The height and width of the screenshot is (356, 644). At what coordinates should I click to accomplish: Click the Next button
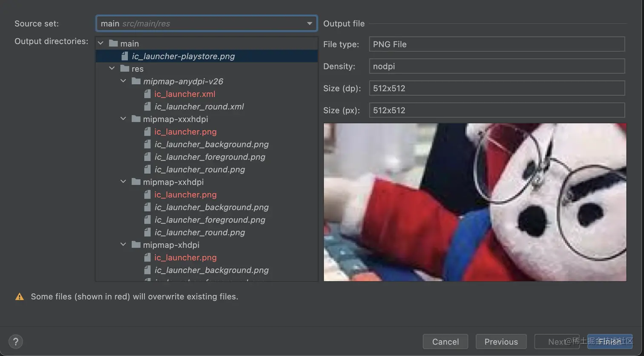557,342
